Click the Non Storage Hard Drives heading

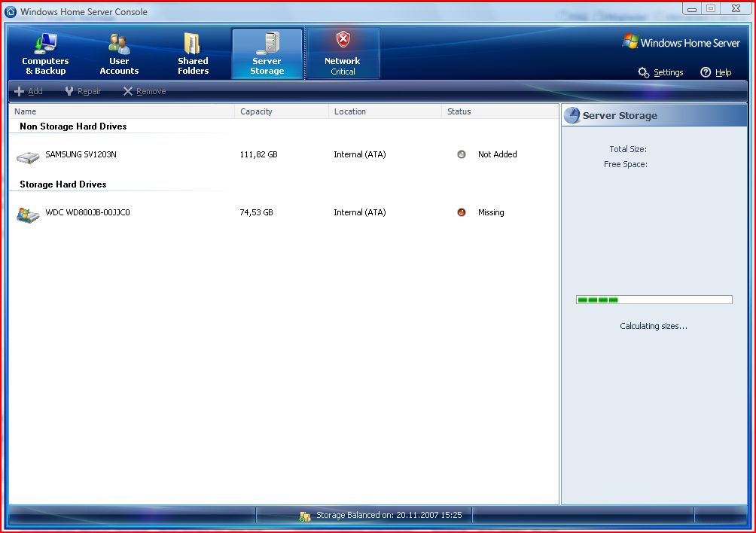pos(73,126)
